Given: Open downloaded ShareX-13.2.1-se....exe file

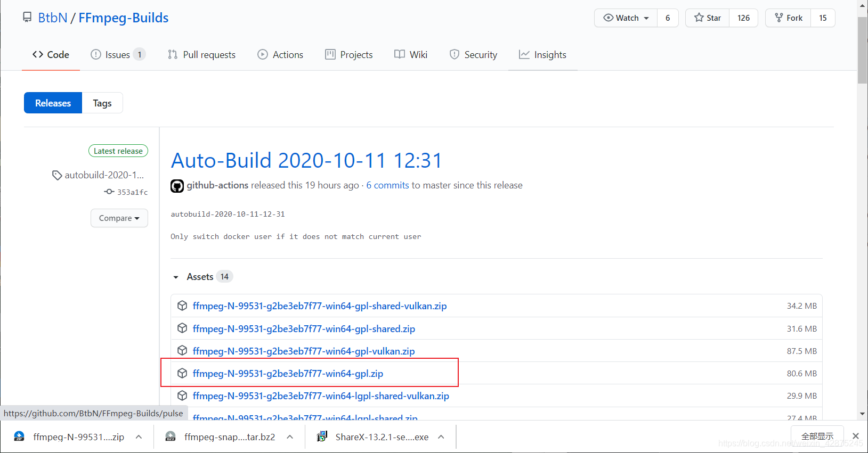Looking at the screenshot, I should (373, 437).
